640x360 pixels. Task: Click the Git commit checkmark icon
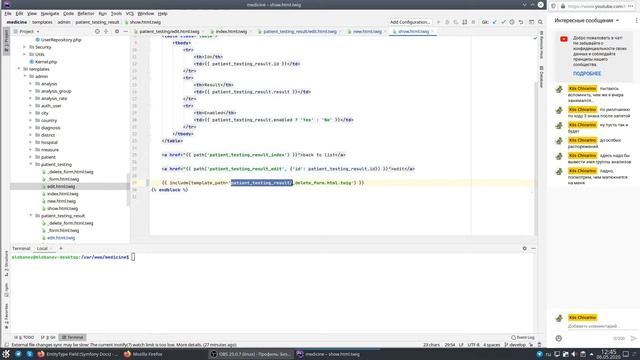pyautogui.click(x=503, y=22)
